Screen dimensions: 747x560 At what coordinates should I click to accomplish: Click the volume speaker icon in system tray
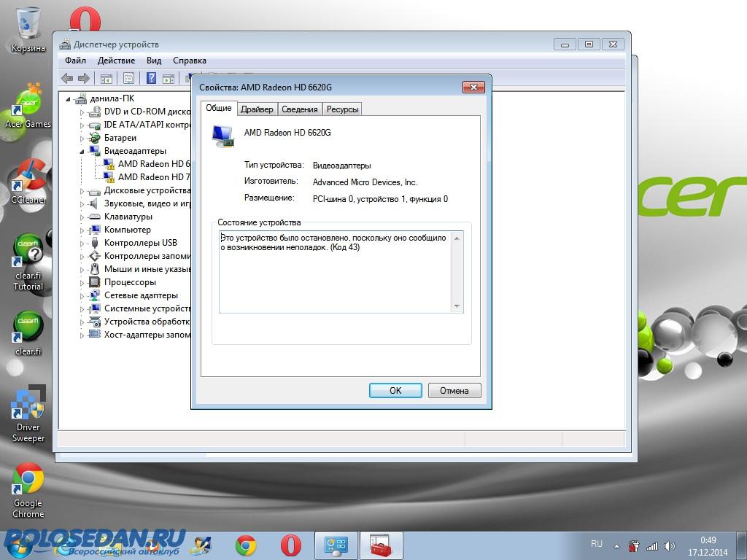pos(670,545)
